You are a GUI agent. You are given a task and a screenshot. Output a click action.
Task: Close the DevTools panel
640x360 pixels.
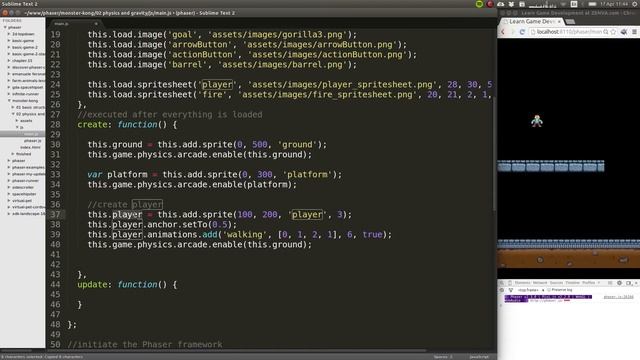[636, 283]
